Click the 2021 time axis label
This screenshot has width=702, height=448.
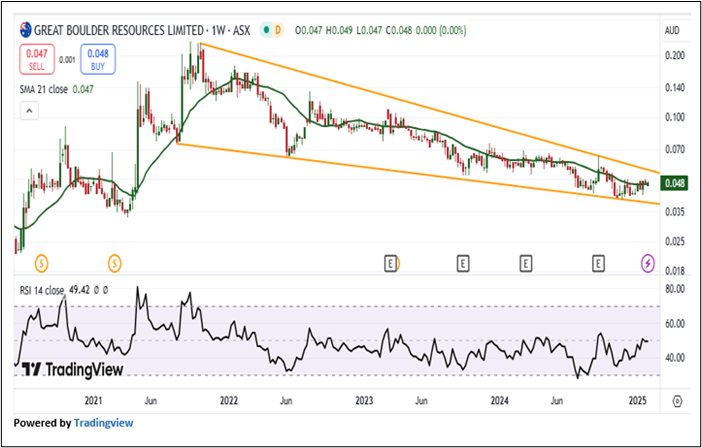tap(94, 401)
